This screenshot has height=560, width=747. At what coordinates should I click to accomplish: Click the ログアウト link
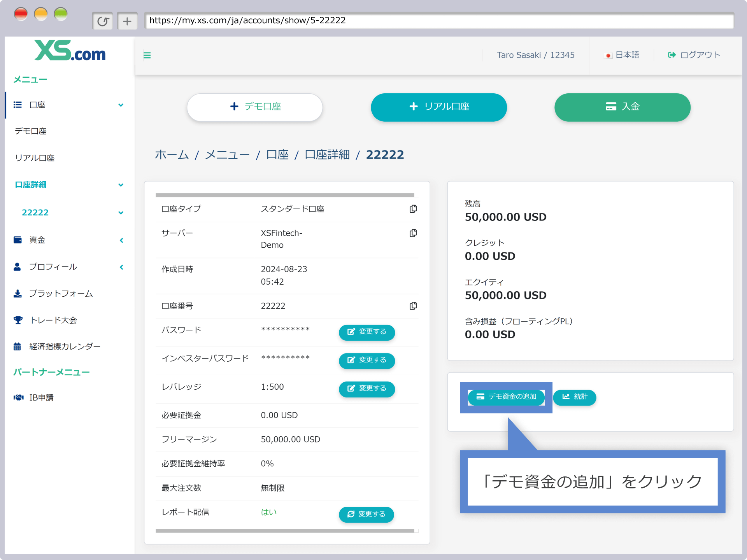coord(694,55)
